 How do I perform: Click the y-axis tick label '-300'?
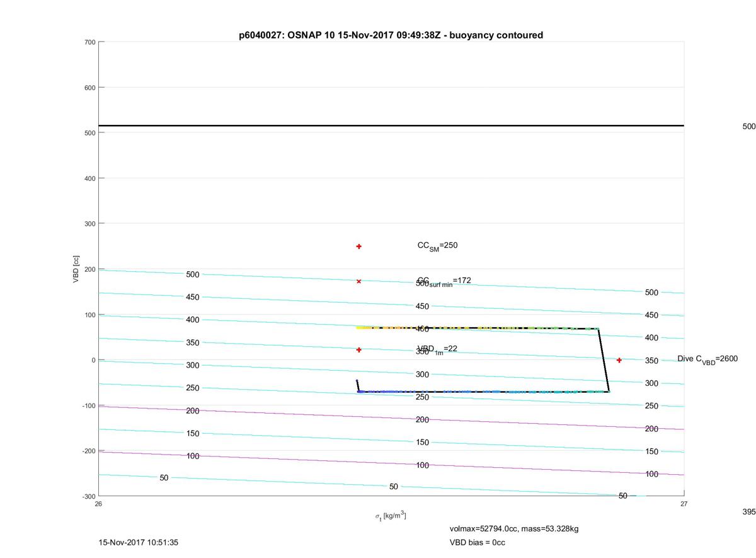[x=88, y=496]
